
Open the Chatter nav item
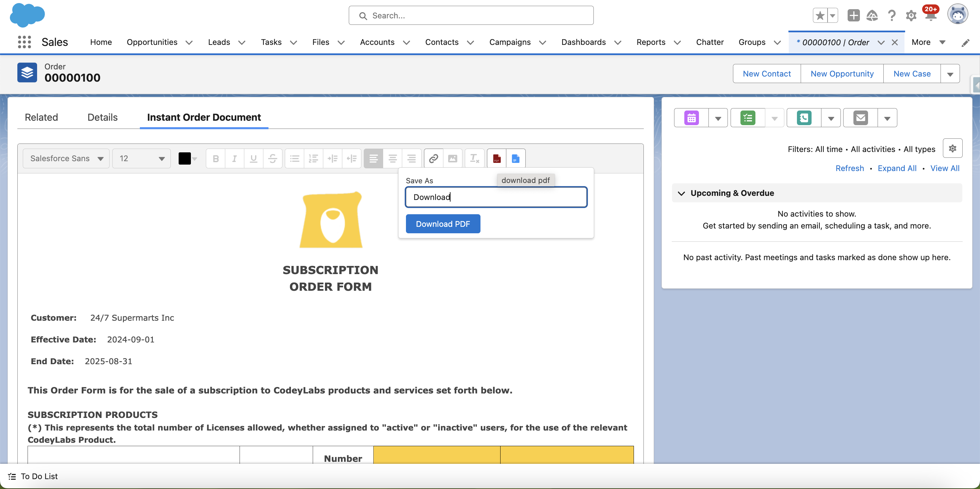coord(709,43)
